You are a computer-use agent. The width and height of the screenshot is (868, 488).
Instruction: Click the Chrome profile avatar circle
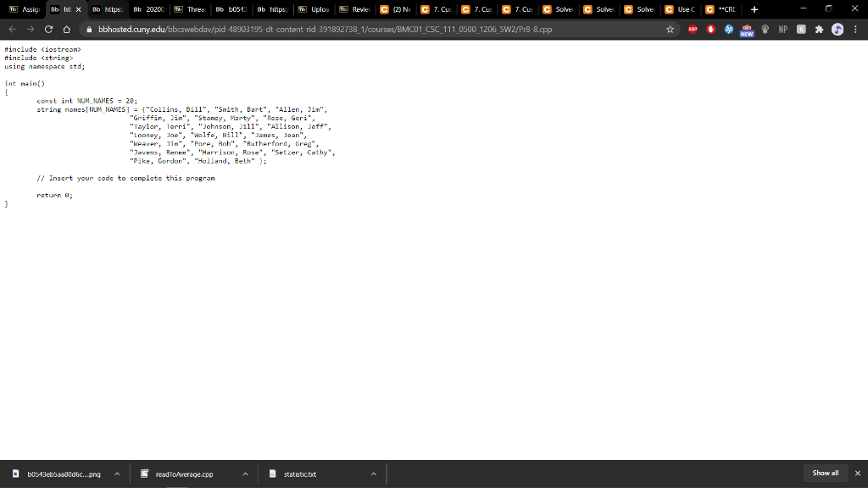837,28
